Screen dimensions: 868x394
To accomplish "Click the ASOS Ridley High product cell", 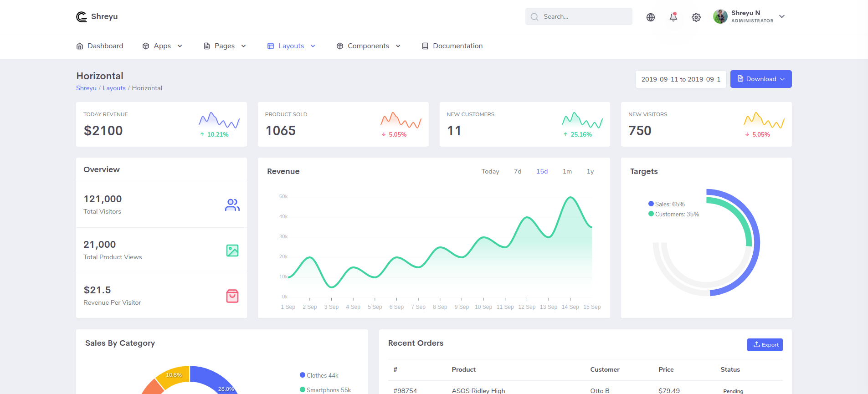I will click(x=478, y=391).
